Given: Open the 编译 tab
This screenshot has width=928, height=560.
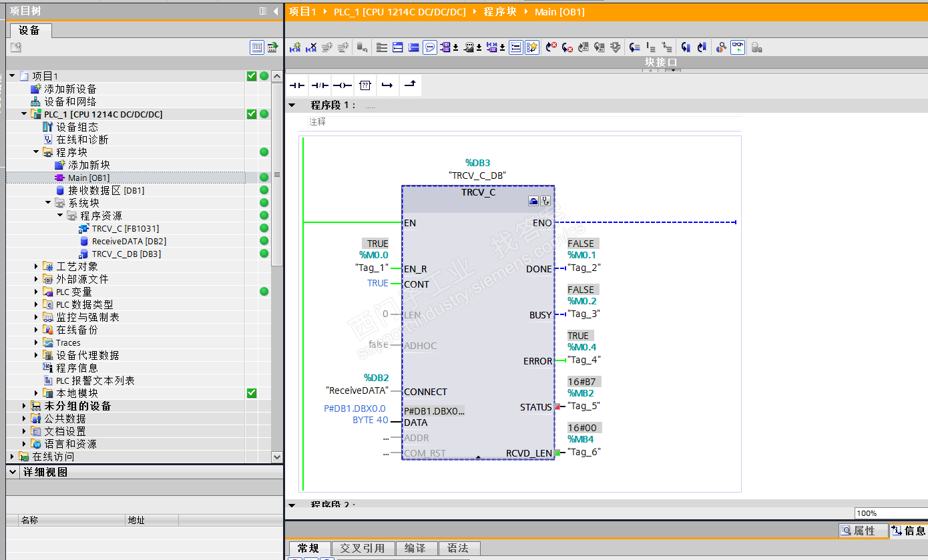Looking at the screenshot, I should 415,548.
